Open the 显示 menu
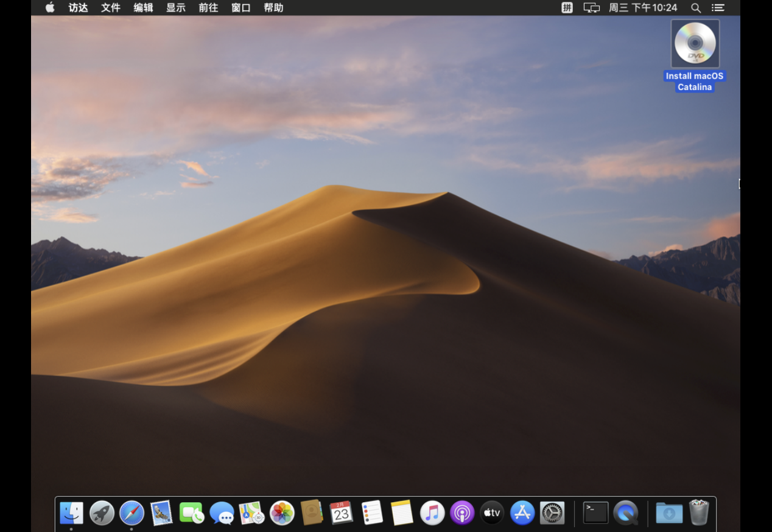This screenshot has height=532, width=772. point(176,8)
